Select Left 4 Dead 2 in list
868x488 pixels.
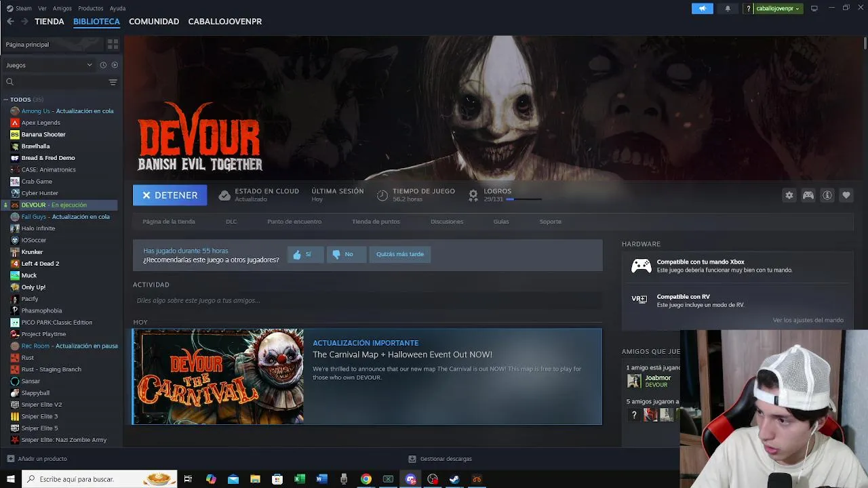click(40, 264)
